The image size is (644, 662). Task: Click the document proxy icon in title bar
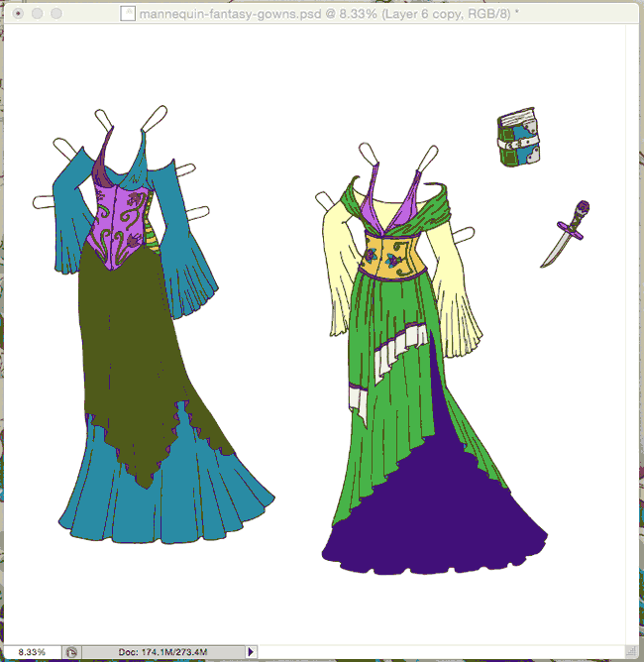pyautogui.click(x=128, y=14)
